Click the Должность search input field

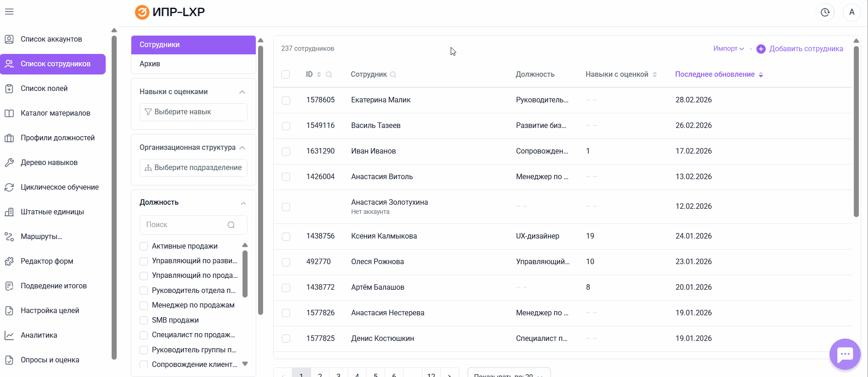(x=185, y=225)
